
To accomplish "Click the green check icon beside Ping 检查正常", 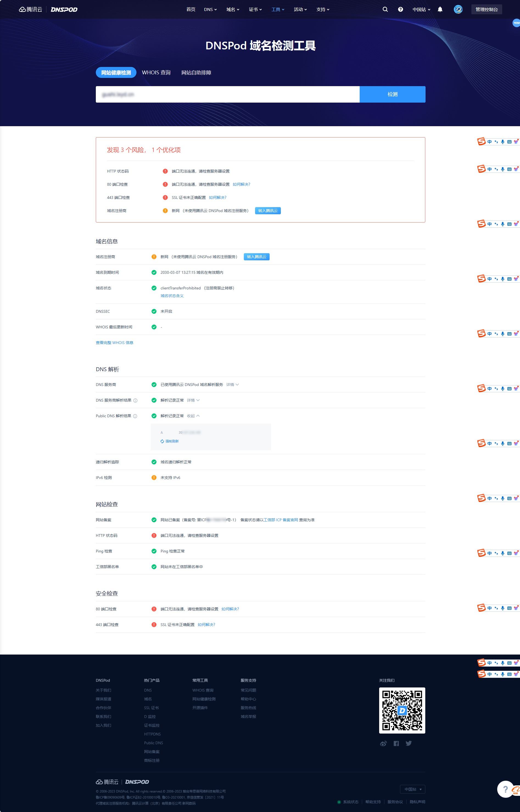I will 154,551.
